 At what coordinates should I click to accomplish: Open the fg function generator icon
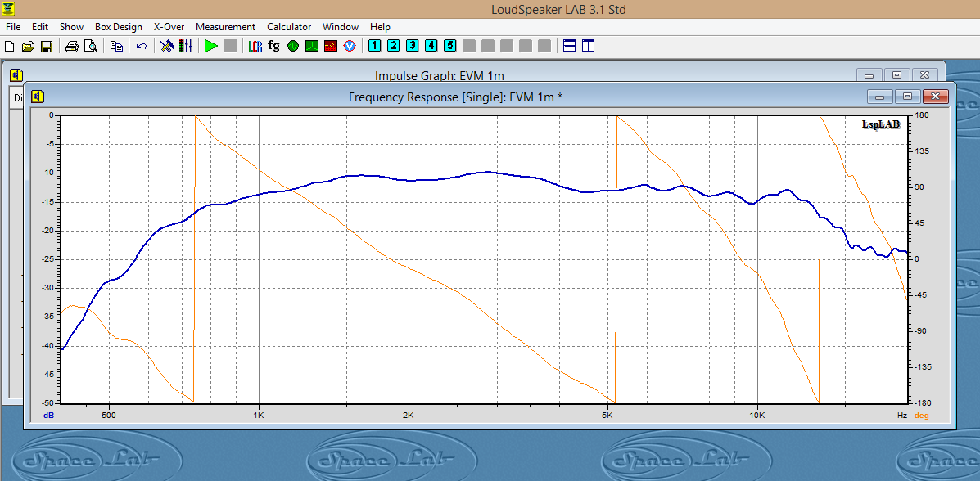pyautogui.click(x=273, y=46)
